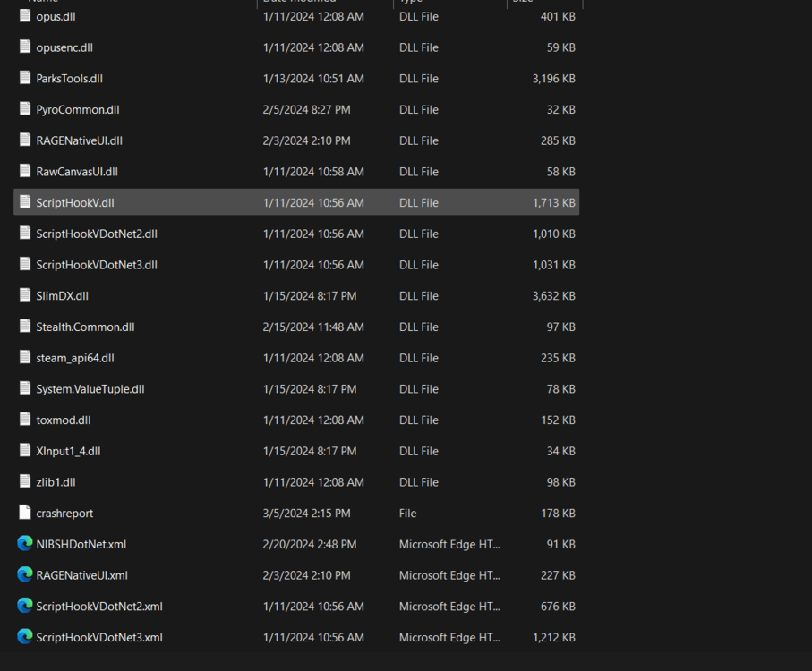Click the RawCanvasUI.dll file icon

25,171
